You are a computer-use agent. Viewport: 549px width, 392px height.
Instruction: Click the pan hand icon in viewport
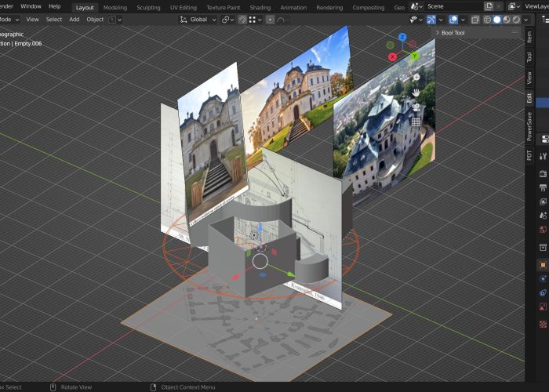(416, 93)
